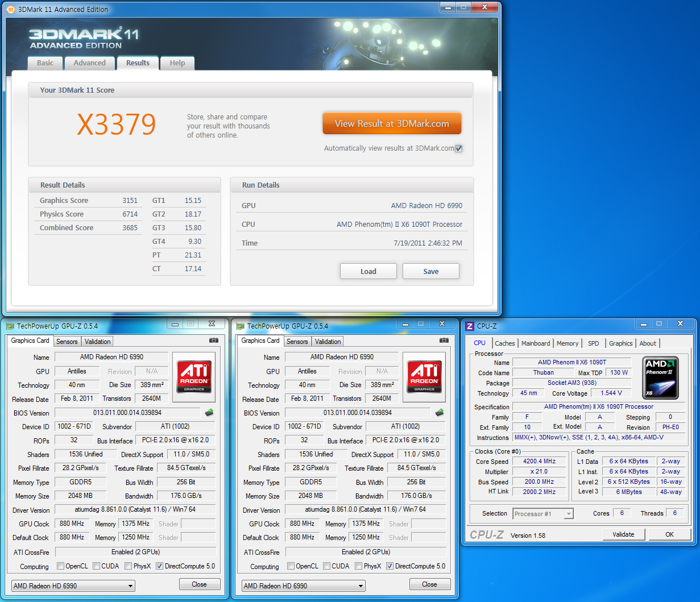
Task: Click Validate button in CPU-Z
Action: click(623, 534)
